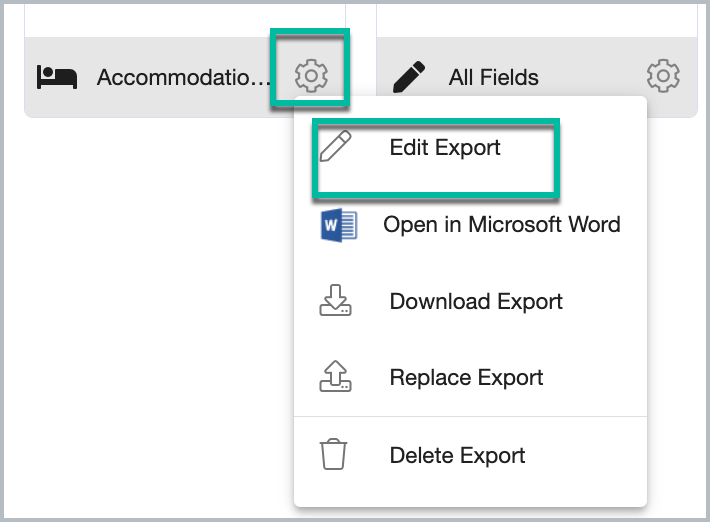Choose Download Export
Image resolution: width=710 pixels, height=522 pixels.
tap(476, 302)
